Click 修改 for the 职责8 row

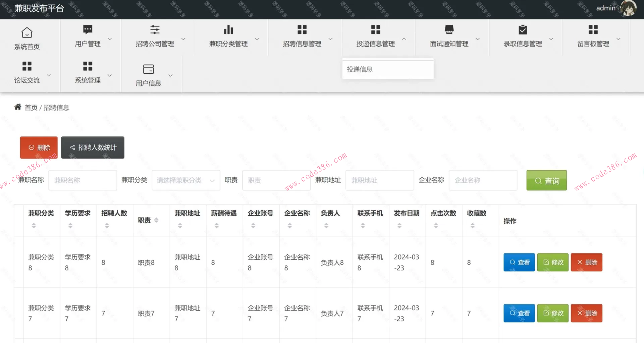(553, 262)
